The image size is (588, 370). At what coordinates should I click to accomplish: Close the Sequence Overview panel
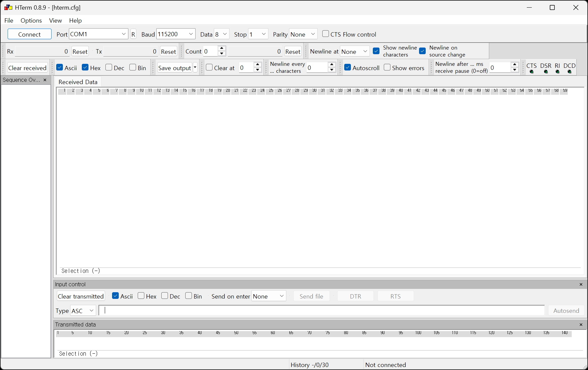point(45,80)
